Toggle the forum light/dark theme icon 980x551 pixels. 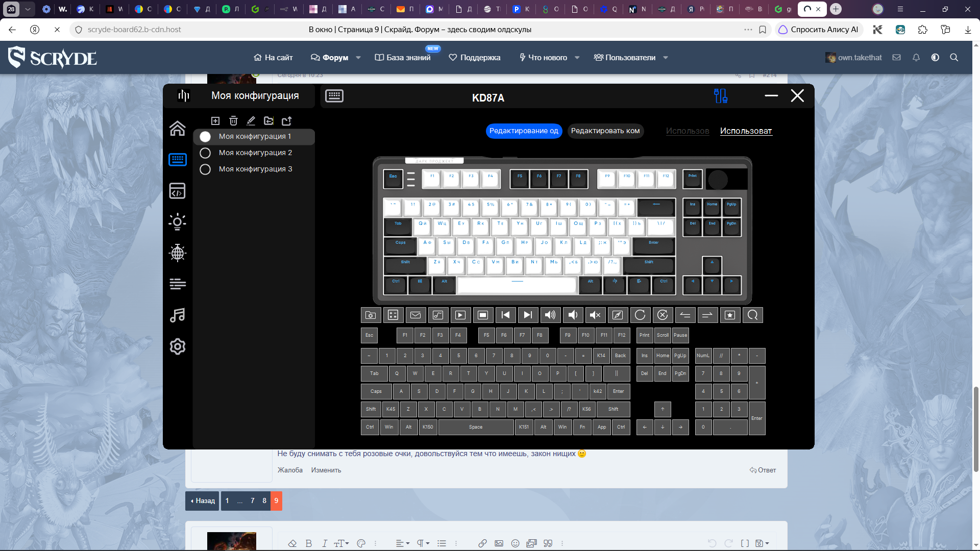pos(935,58)
